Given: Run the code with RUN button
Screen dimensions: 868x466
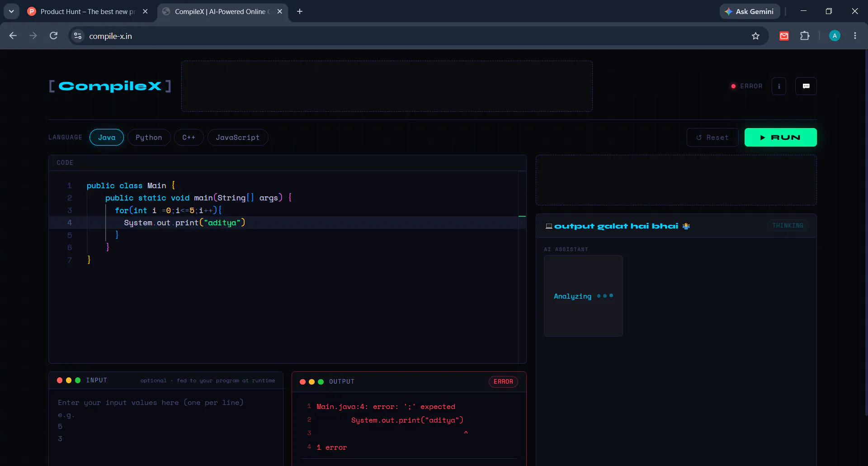Looking at the screenshot, I should 780,138.
